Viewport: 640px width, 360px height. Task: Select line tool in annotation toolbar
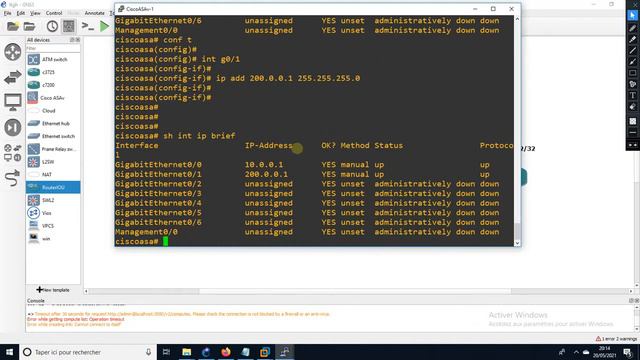point(633,51)
